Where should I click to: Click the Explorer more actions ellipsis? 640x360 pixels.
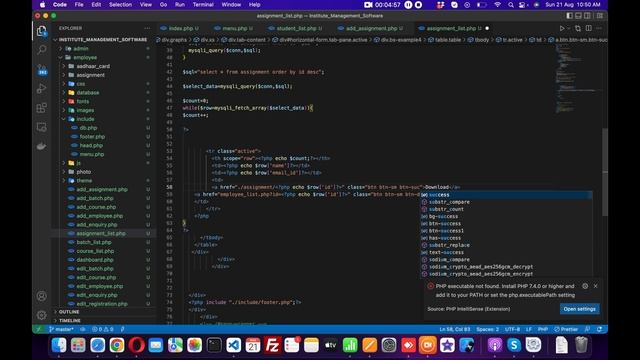coord(147,28)
